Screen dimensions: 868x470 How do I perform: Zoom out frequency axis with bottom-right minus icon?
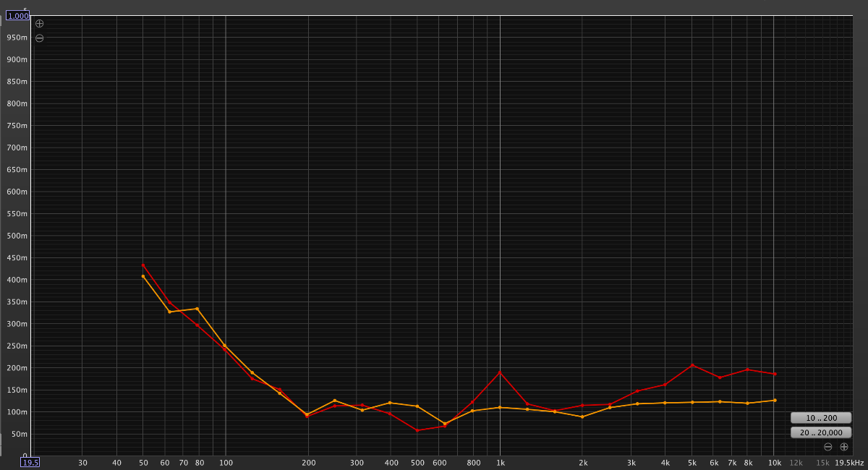827,447
